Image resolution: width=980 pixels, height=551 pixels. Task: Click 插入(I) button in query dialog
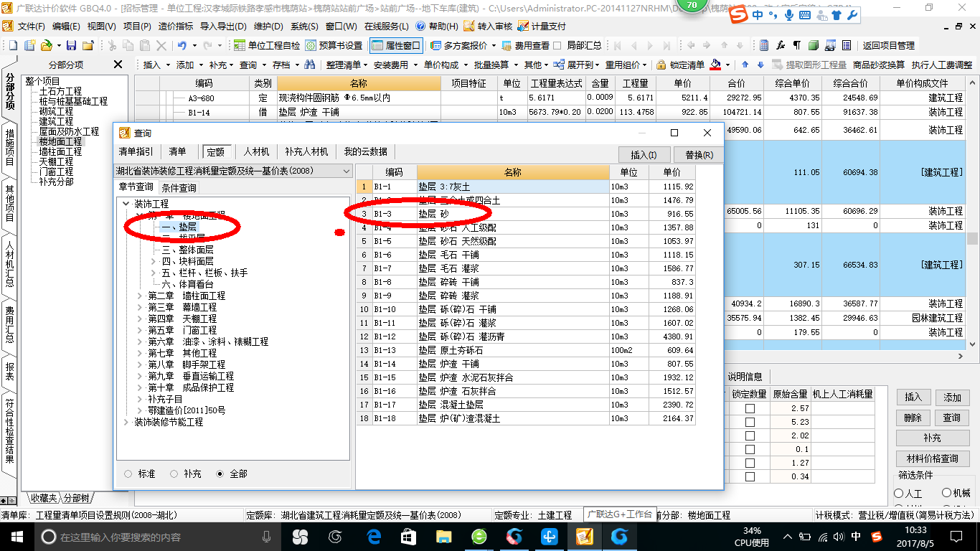(644, 155)
